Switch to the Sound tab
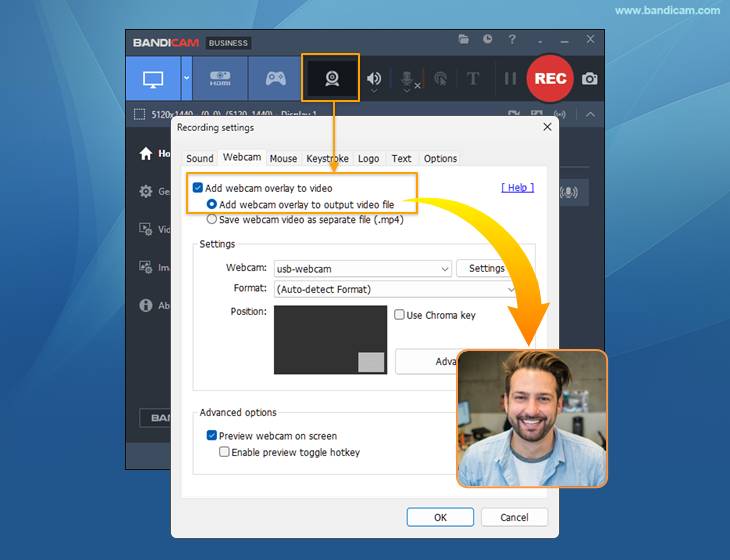This screenshot has width=730, height=560. tap(200, 158)
